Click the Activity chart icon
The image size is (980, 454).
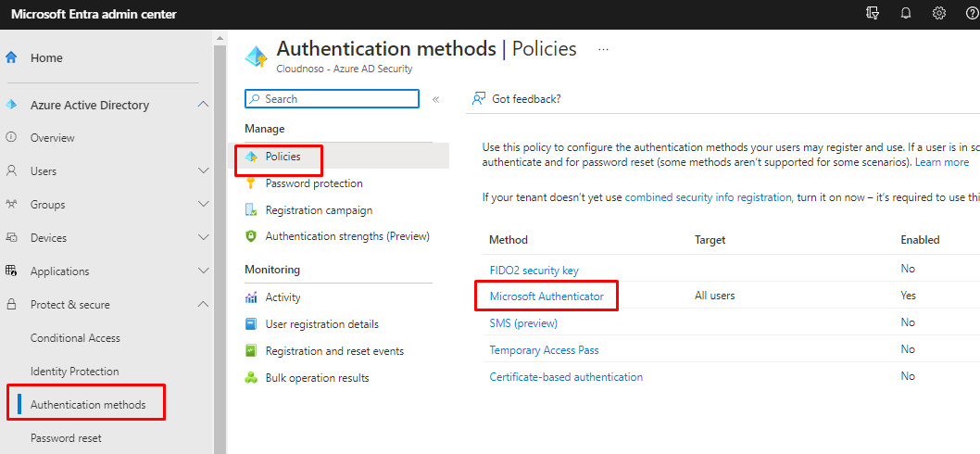[250, 297]
